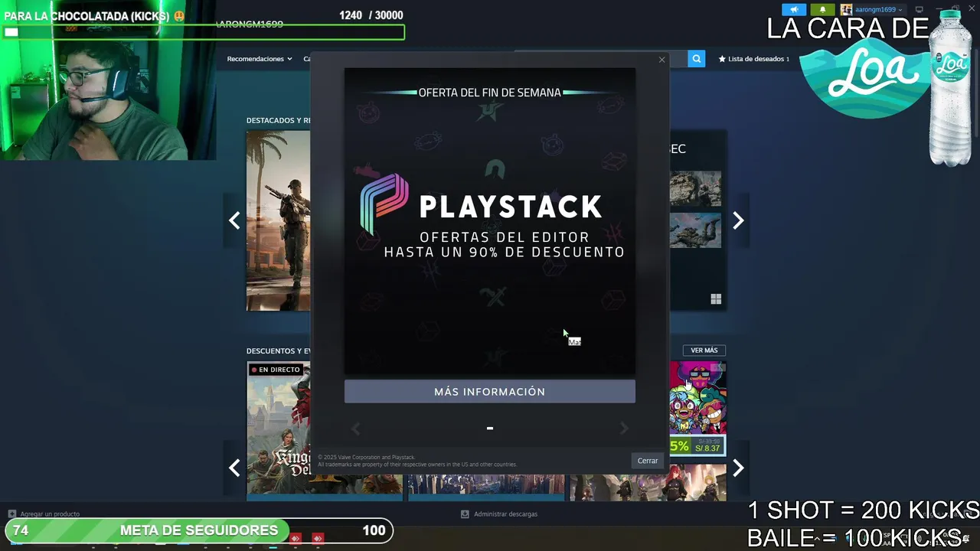Click MÁS INFORMACIÓN button
The image size is (980, 551).
click(x=489, y=391)
